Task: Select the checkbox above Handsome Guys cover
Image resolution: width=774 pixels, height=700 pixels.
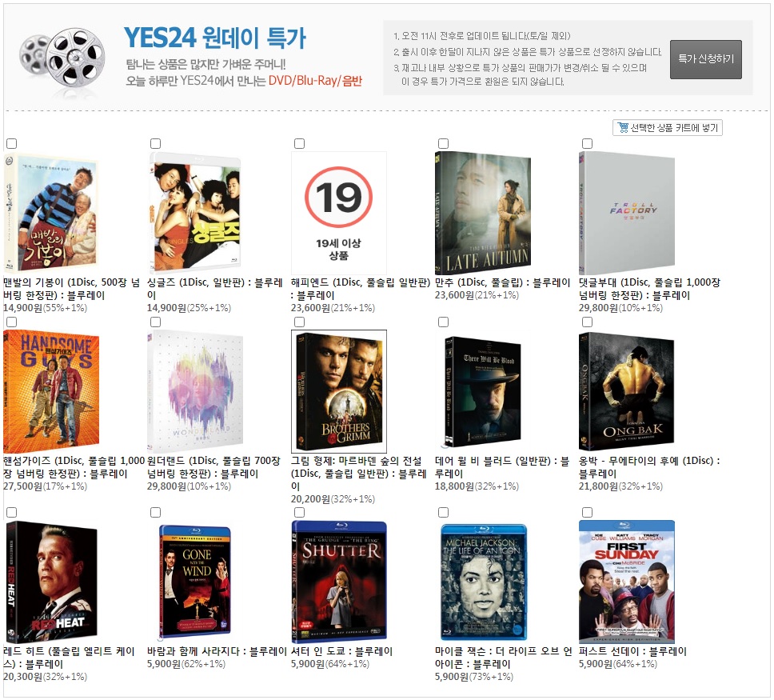Action: [x=11, y=322]
